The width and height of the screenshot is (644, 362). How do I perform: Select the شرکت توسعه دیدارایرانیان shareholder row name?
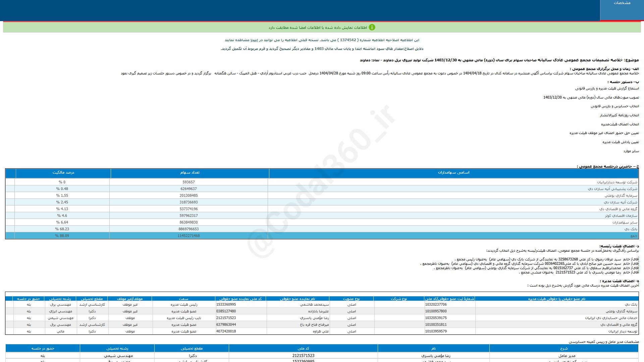pyautogui.click(x=617, y=182)
